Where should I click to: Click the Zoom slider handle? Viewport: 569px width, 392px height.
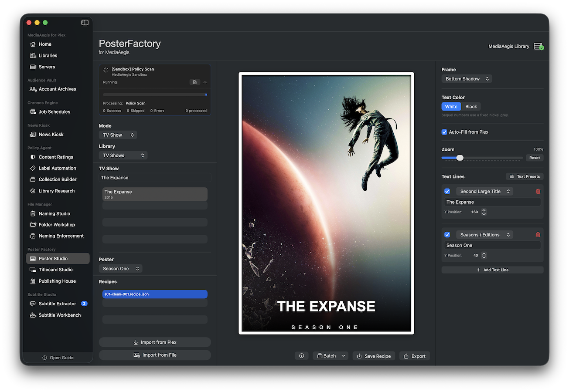tap(460, 158)
